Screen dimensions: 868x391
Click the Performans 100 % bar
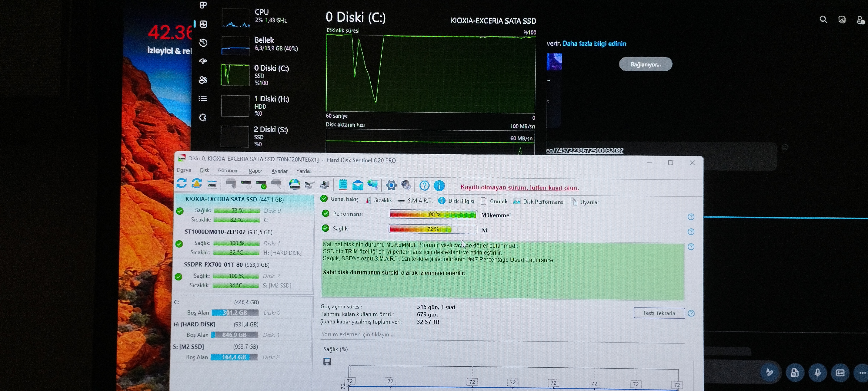click(x=433, y=214)
